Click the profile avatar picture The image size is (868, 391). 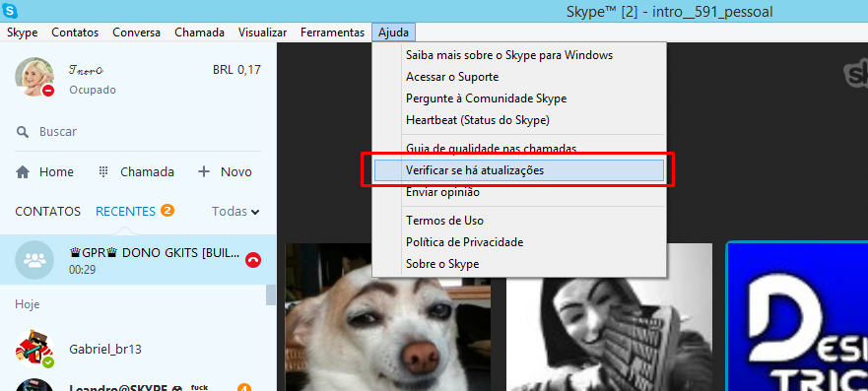(x=34, y=76)
